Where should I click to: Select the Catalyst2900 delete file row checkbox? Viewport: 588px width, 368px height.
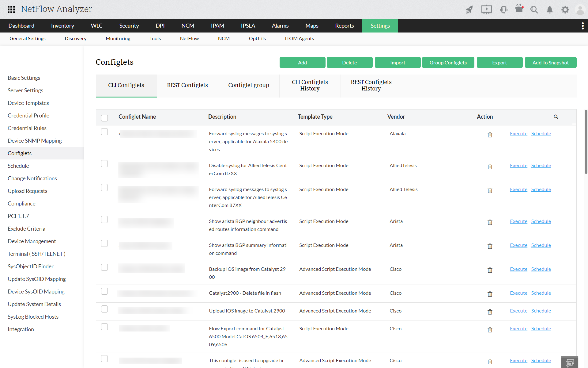(104, 291)
